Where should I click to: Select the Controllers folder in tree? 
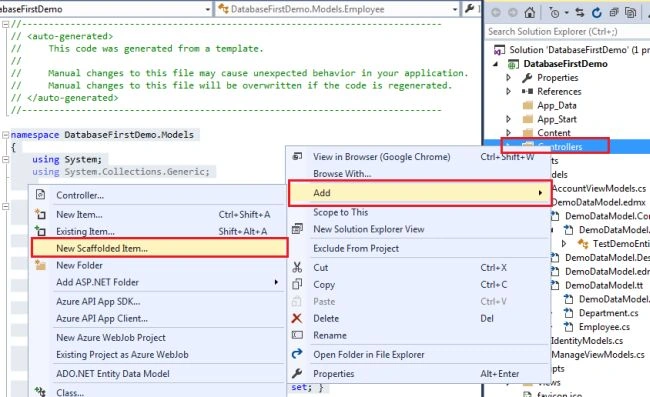tap(560, 147)
